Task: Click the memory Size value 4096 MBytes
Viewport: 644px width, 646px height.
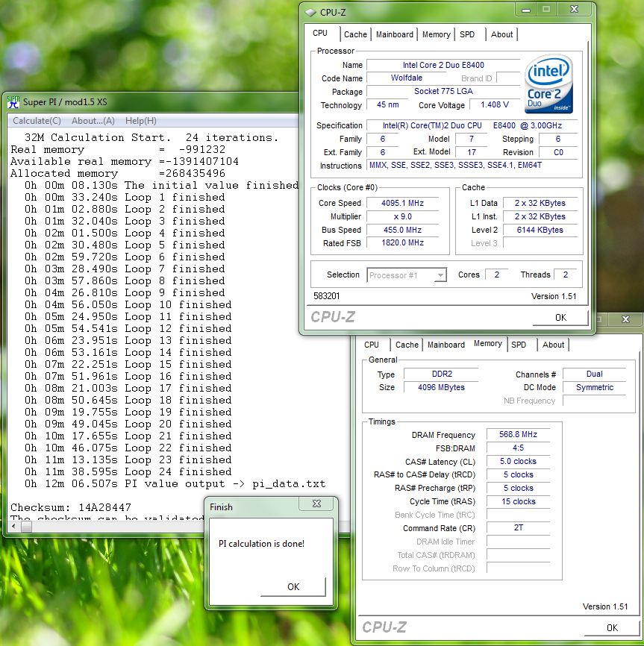Action: [x=441, y=387]
